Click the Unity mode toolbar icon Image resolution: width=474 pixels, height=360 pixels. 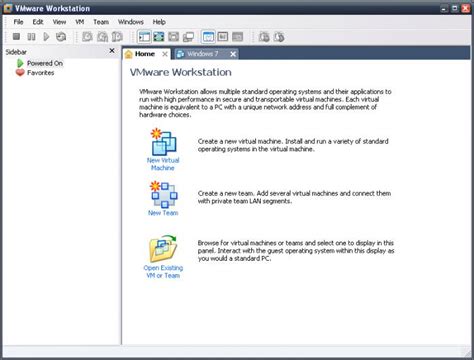(x=188, y=37)
